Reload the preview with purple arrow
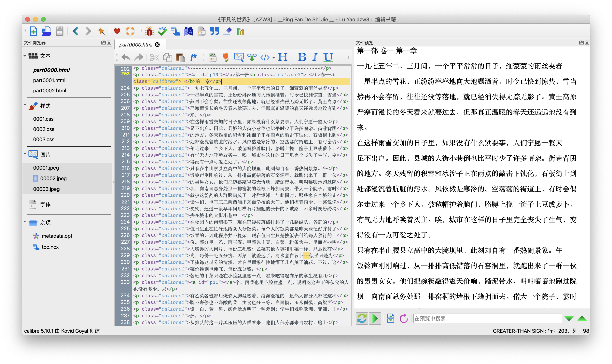This screenshot has width=612, height=364. (403, 318)
